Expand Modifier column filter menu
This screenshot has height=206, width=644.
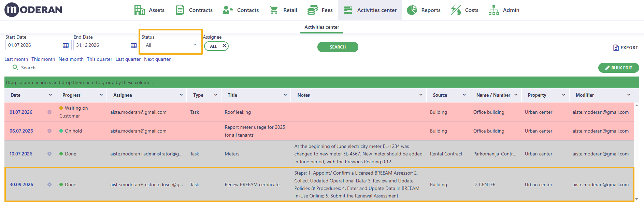pos(629,95)
